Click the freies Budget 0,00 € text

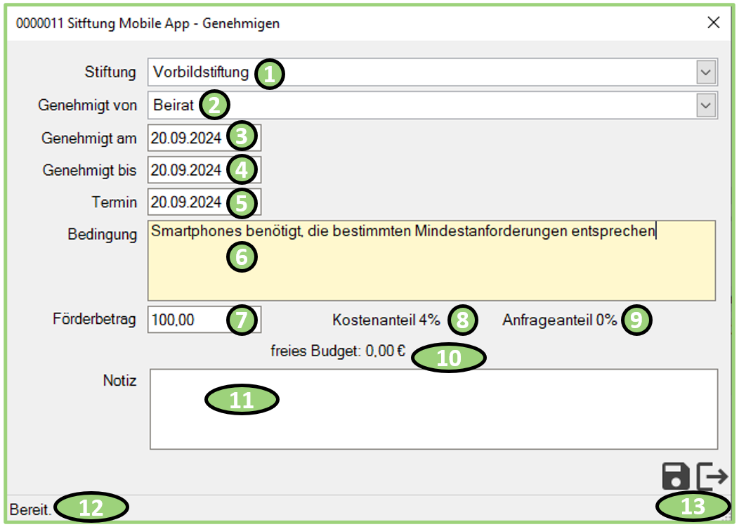click(338, 351)
